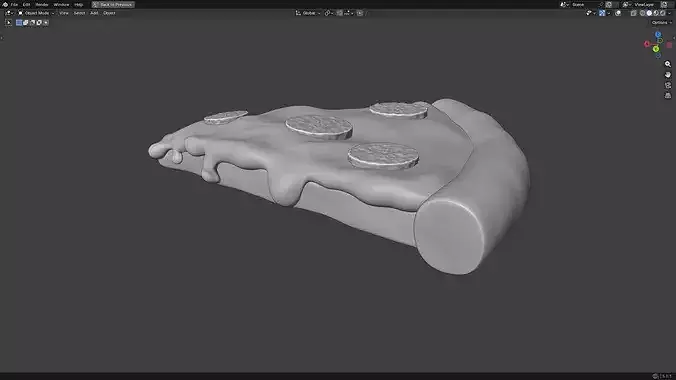Open the Scene browse dropdown

[564, 4]
